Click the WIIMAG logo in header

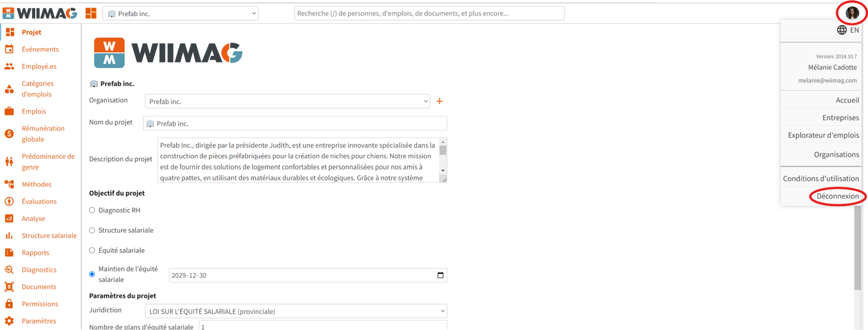click(x=40, y=13)
